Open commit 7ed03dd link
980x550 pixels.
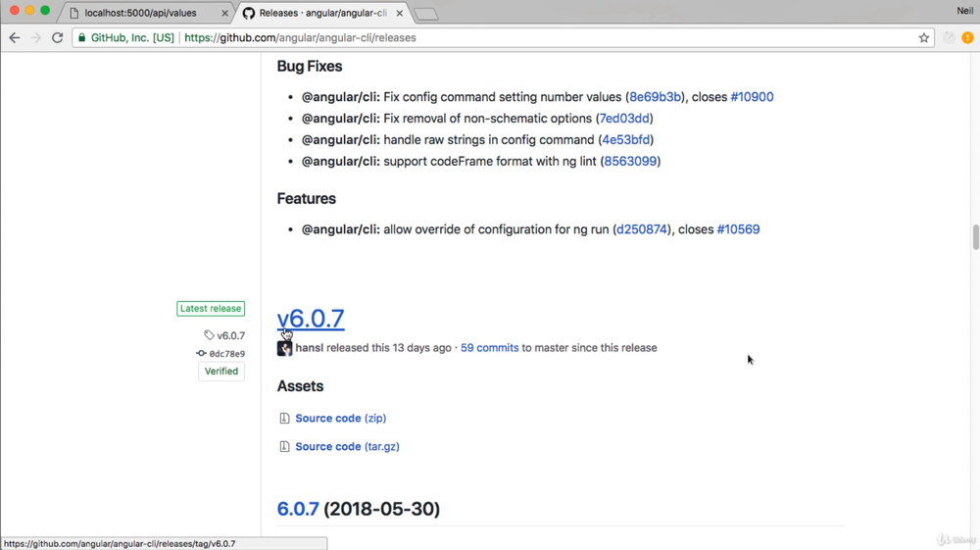tap(624, 118)
